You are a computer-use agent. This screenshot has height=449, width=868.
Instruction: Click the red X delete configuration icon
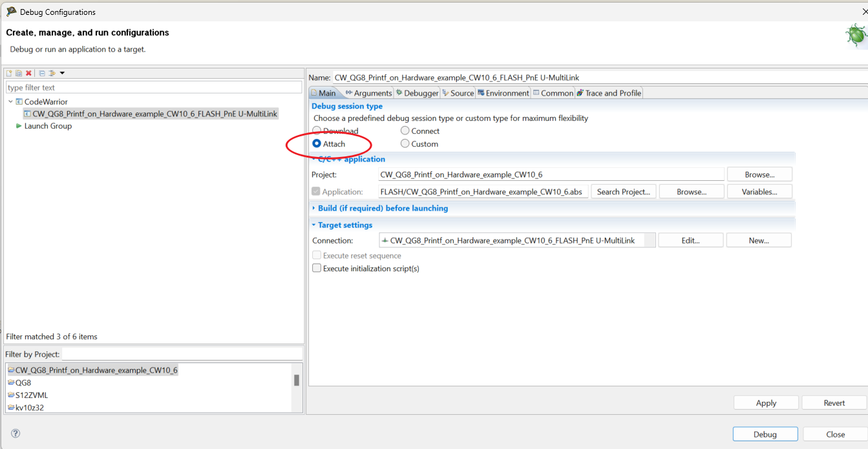pos(28,73)
